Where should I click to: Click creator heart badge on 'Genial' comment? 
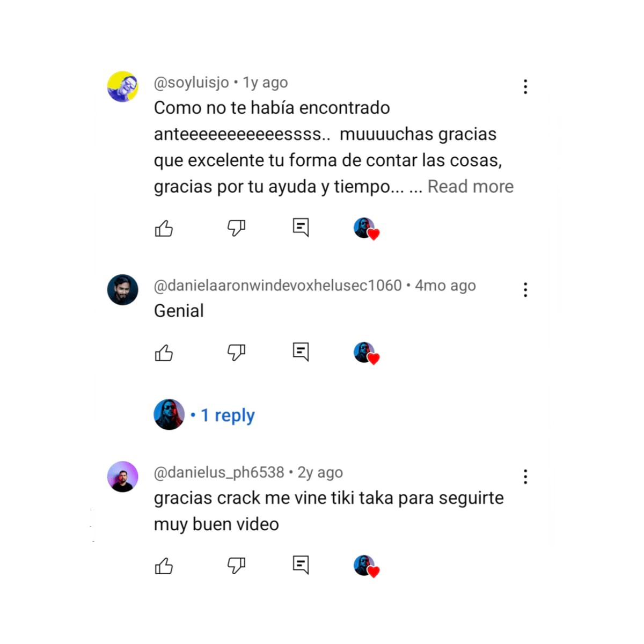367,353
